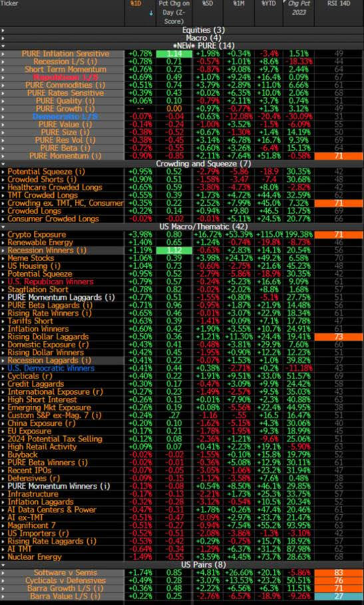Collapse the US Pairs (8) section
Image resolution: width=364 pixels, height=605 pixels.
click(x=3, y=565)
